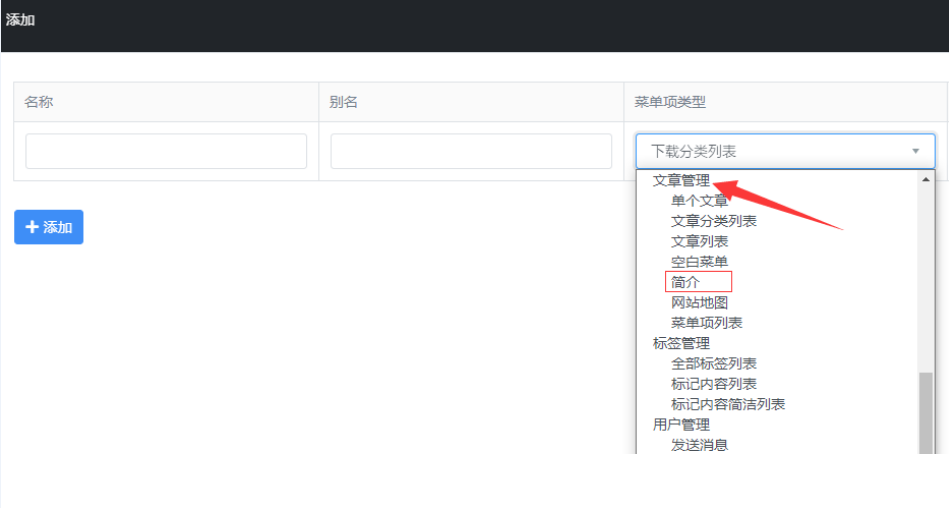Select 网站地图 from dropdown
The image size is (949, 508).
point(699,302)
